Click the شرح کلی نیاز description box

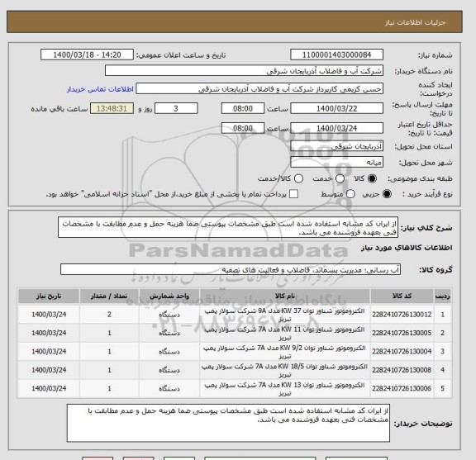[x=228, y=227]
